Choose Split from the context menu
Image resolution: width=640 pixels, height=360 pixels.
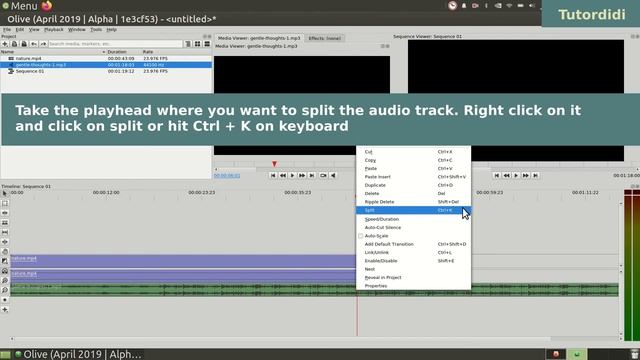point(413,210)
